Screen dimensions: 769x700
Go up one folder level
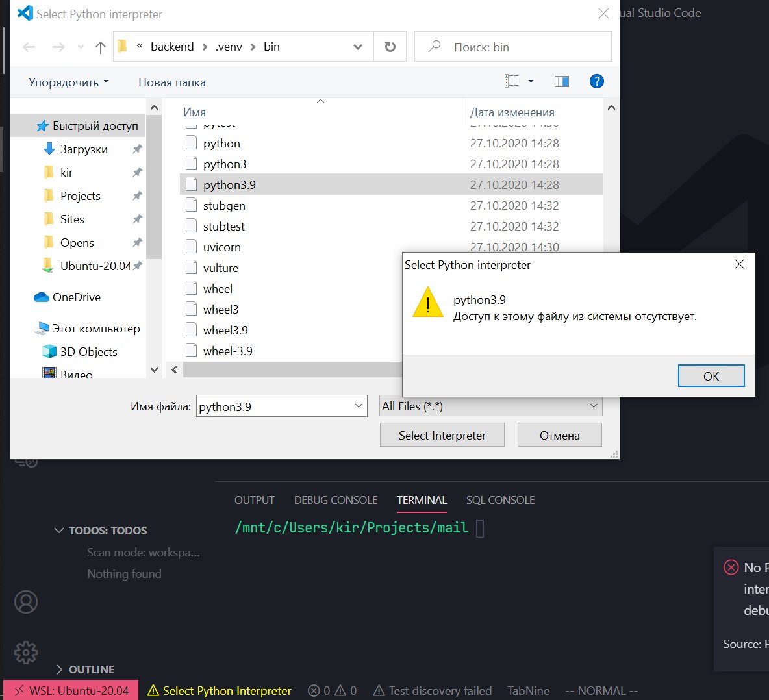click(x=101, y=47)
